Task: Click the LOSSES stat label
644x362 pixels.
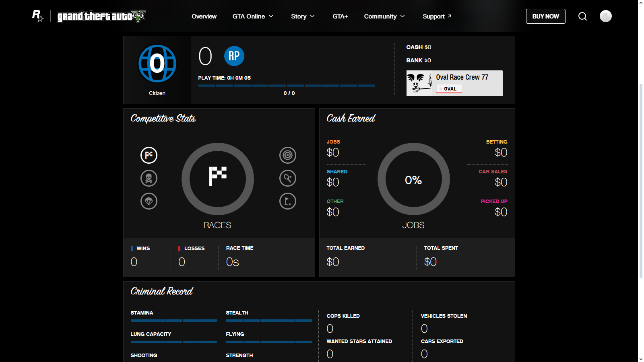Action: [194, 249]
